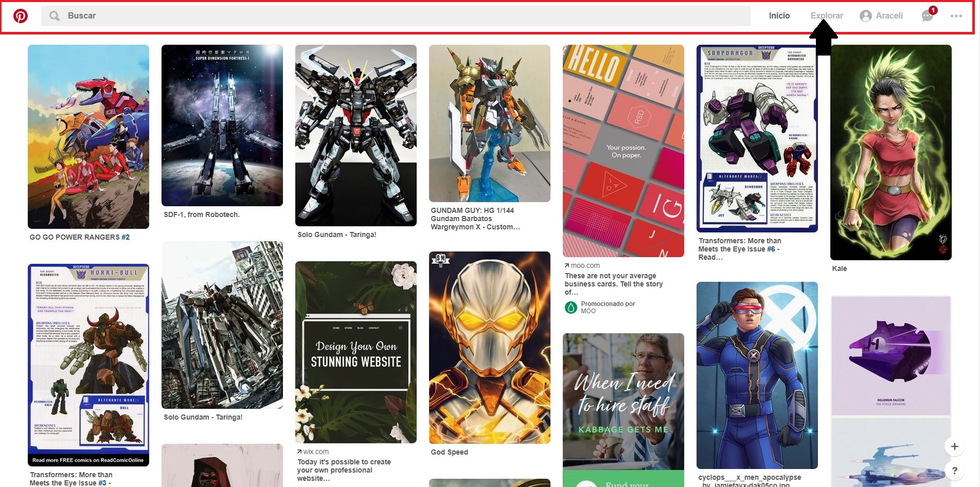Screen dimensions: 980x487
Task: Open the Millenium Falcon purple pin image
Action: 891,355
